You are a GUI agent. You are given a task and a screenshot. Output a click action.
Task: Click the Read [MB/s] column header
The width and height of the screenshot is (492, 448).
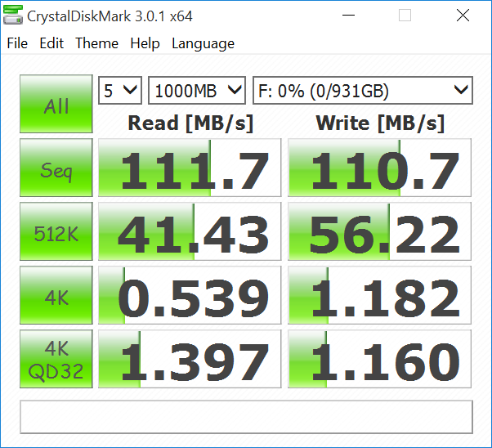[x=190, y=123]
